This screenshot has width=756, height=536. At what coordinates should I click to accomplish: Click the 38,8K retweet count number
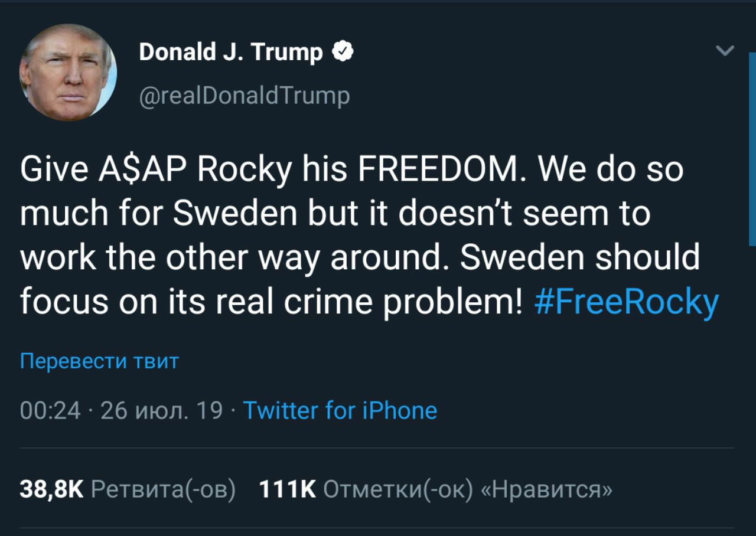(52, 488)
